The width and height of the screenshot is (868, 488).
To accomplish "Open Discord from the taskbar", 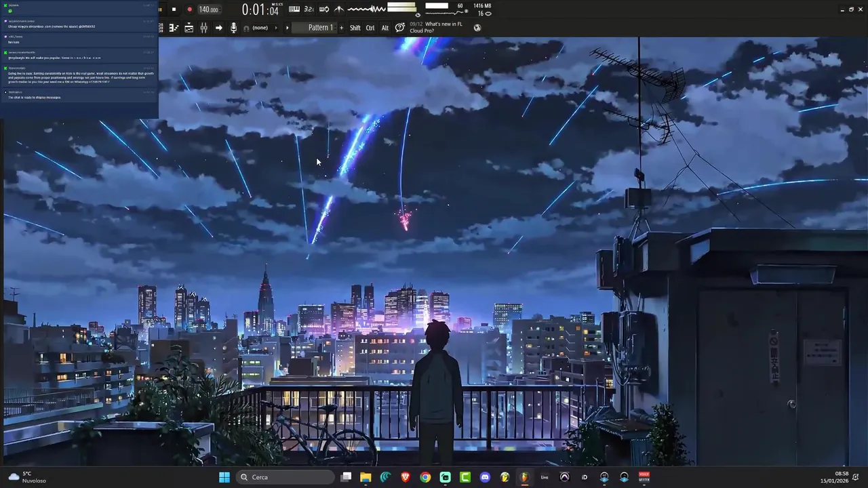I will 485,477.
